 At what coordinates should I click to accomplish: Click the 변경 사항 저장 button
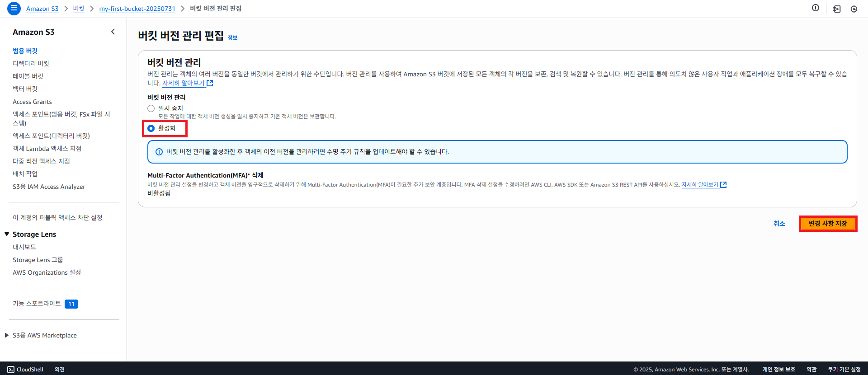828,224
